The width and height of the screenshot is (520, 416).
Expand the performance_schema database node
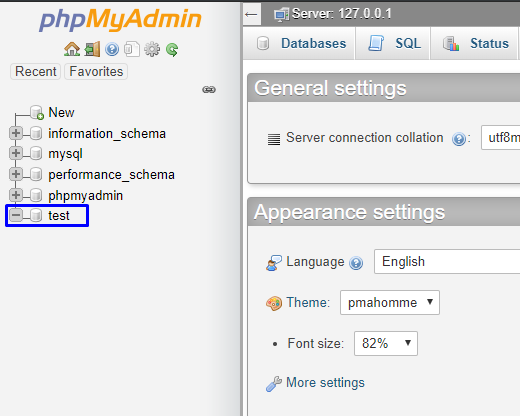15,174
